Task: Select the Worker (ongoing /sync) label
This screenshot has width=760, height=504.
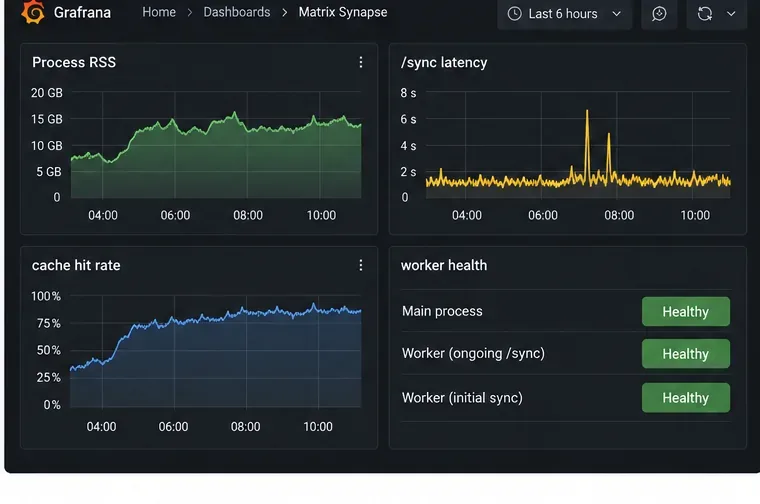Action: pos(473,353)
